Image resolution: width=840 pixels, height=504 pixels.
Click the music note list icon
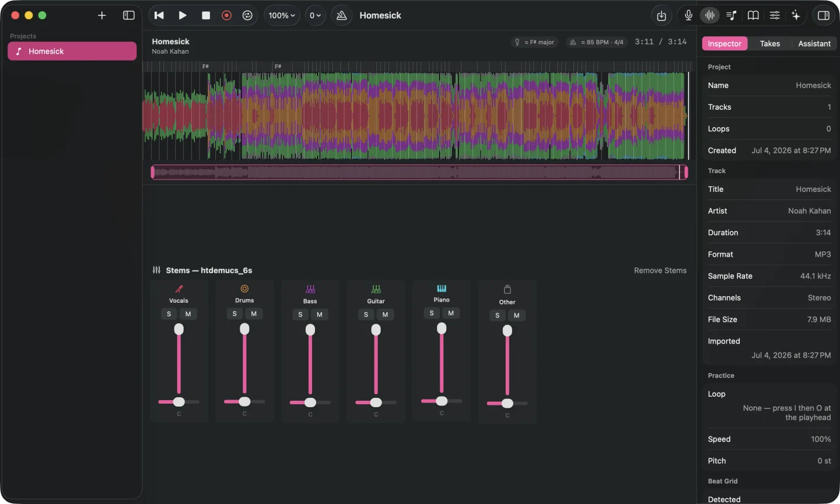[731, 16]
